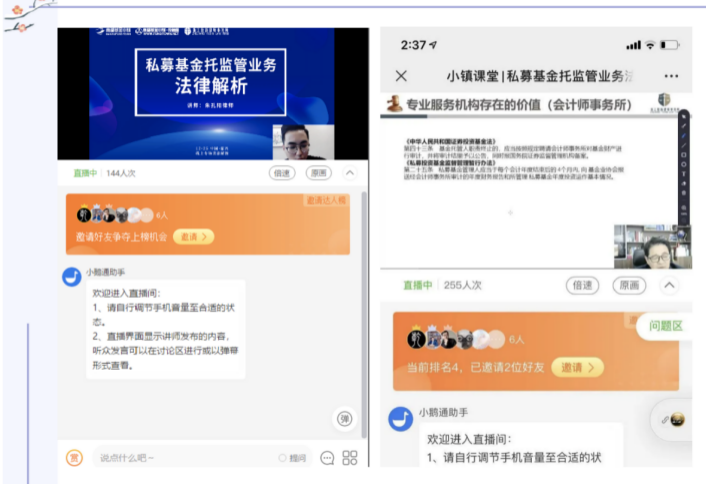This screenshot has height=484, width=706.
Task: Tap the 144人次 viewer count
Action: 121,173
